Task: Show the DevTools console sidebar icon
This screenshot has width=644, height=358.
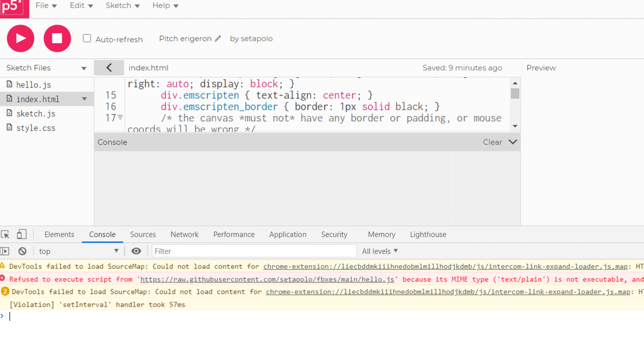Action: [x=5, y=251]
